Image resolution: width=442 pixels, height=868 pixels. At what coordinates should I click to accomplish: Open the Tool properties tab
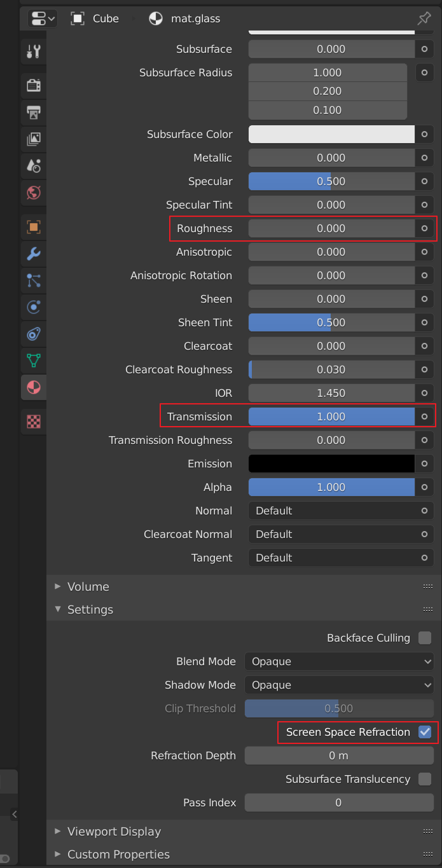pyautogui.click(x=34, y=52)
